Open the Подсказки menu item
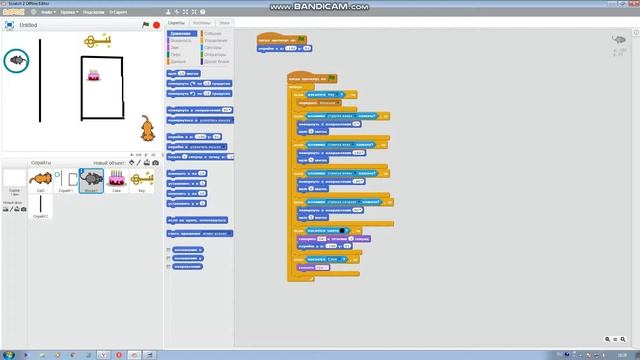Image resolution: width=640 pixels, height=360 pixels. [x=93, y=12]
